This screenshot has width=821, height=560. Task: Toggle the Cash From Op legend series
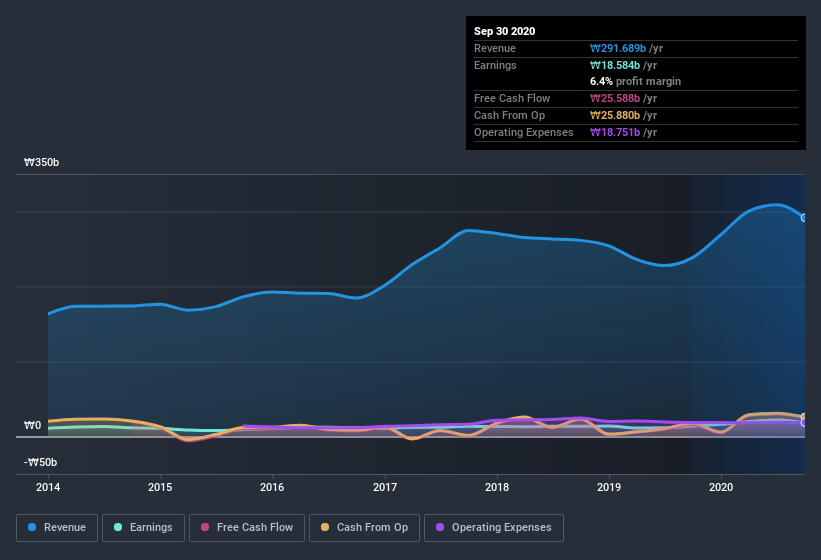coord(365,527)
